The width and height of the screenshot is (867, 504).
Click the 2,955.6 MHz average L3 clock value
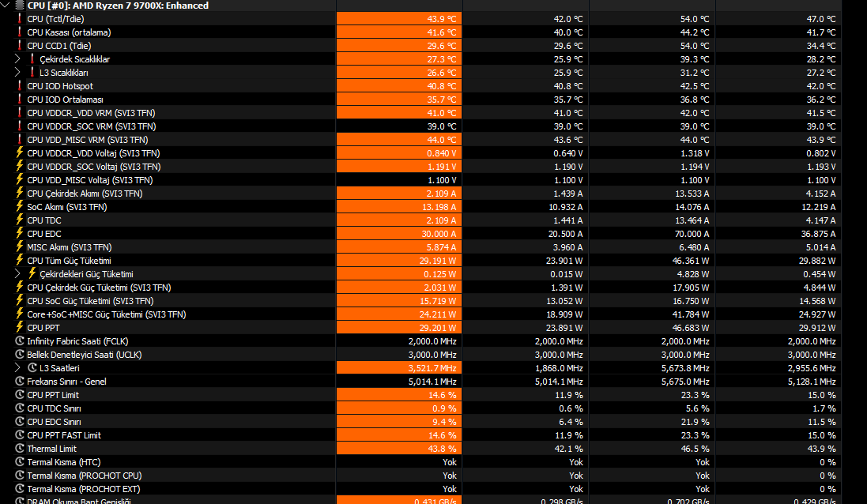click(812, 368)
